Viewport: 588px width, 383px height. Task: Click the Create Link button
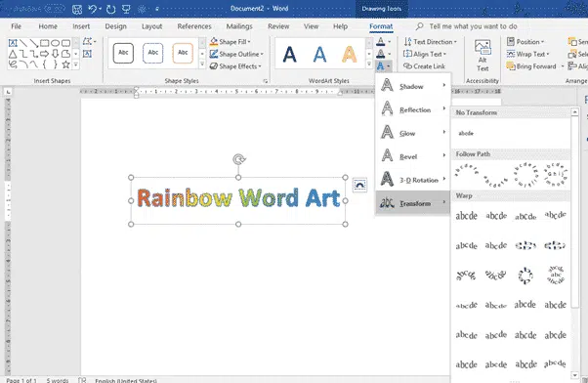424,66
